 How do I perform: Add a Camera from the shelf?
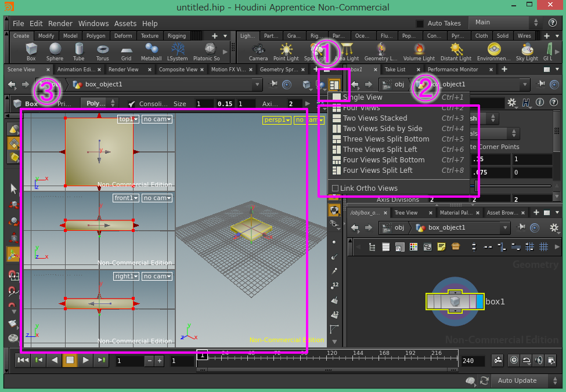[x=258, y=52]
